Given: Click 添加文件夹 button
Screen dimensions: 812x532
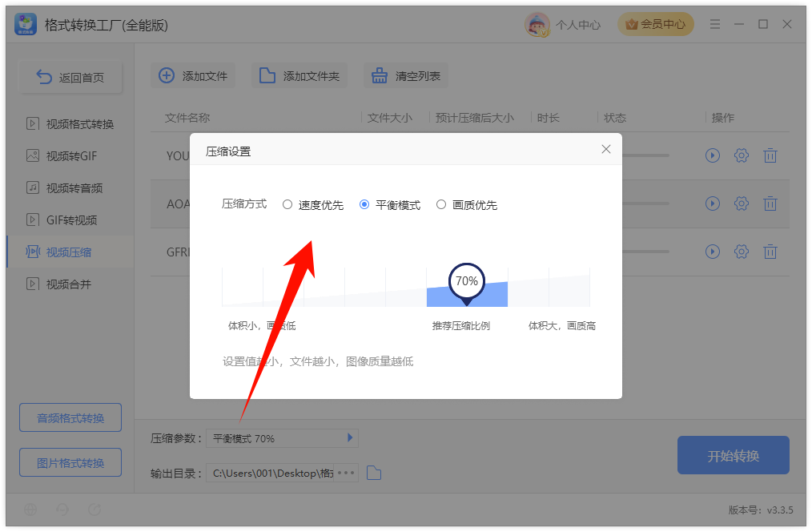Looking at the screenshot, I should [x=299, y=76].
